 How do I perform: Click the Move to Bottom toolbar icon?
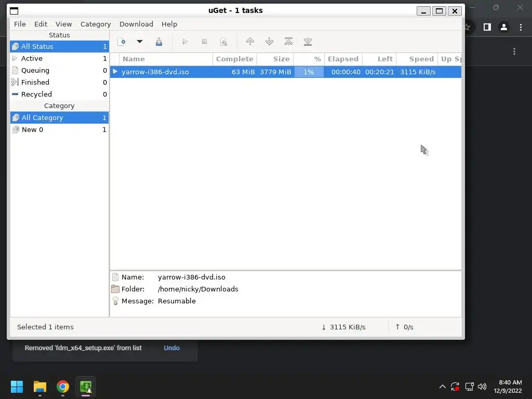308,42
